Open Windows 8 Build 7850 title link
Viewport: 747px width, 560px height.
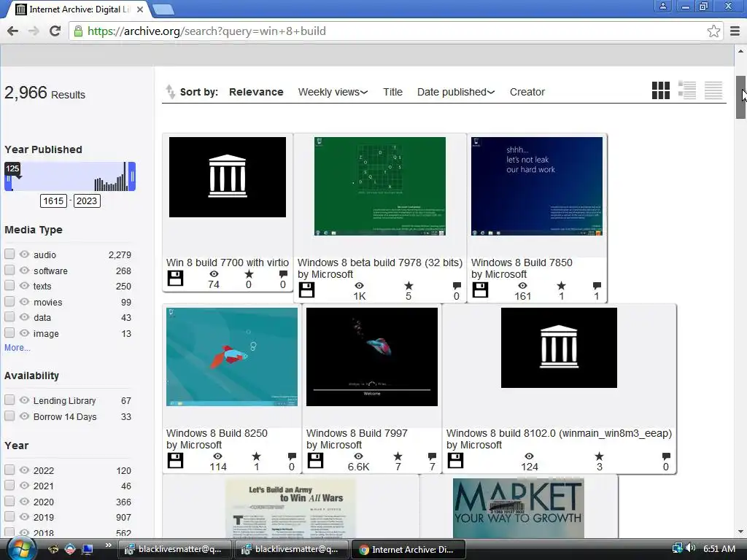(x=522, y=262)
